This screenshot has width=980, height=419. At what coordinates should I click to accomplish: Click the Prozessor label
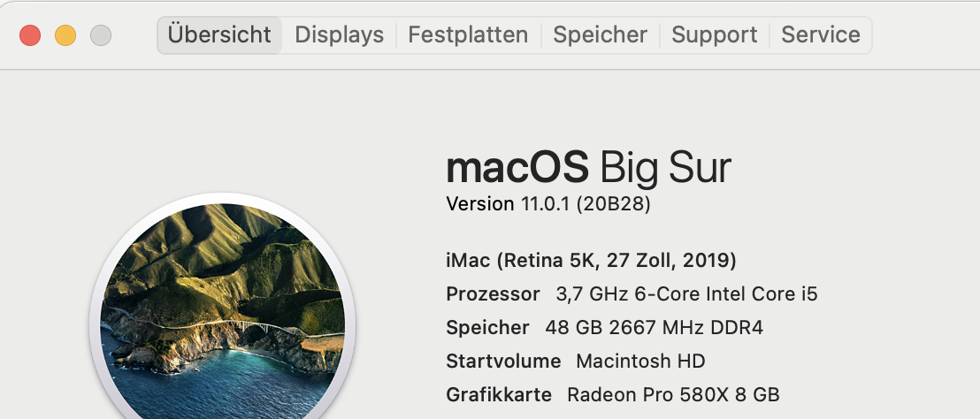(493, 294)
